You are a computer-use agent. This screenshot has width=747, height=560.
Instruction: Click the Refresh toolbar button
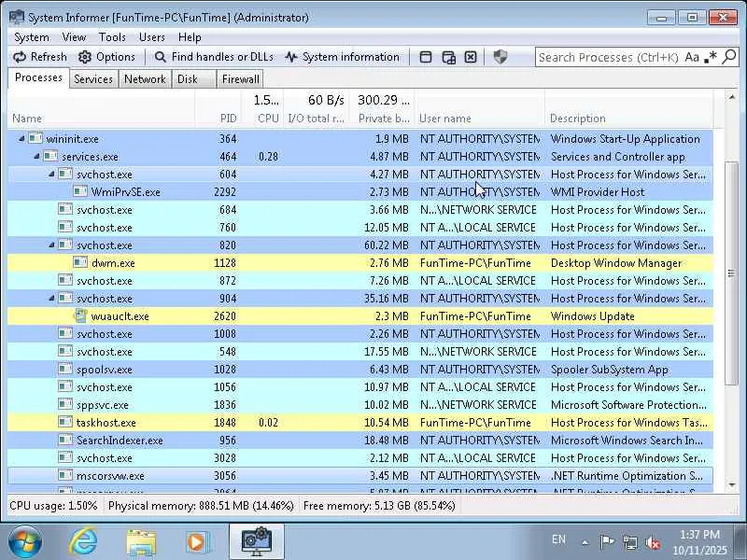[x=39, y=57]
